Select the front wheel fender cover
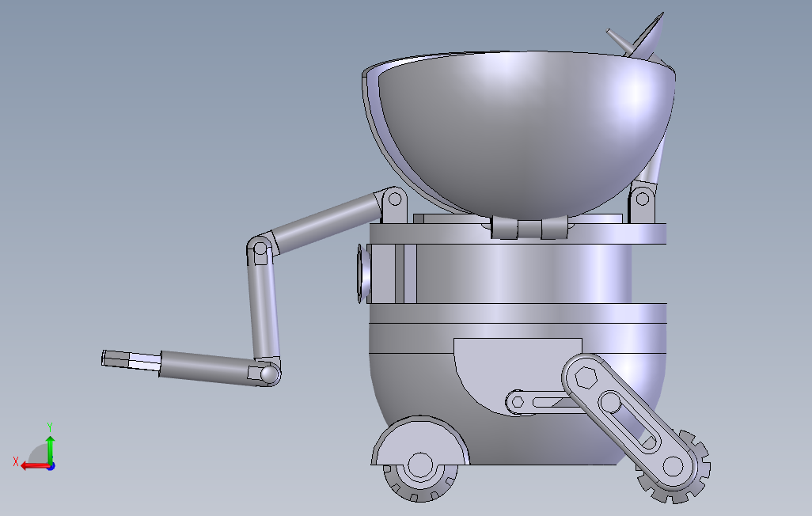 [420, 440]
